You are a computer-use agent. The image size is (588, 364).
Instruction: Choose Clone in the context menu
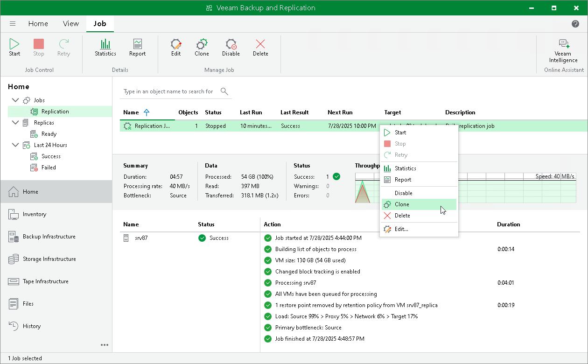[x=419, y=204]
